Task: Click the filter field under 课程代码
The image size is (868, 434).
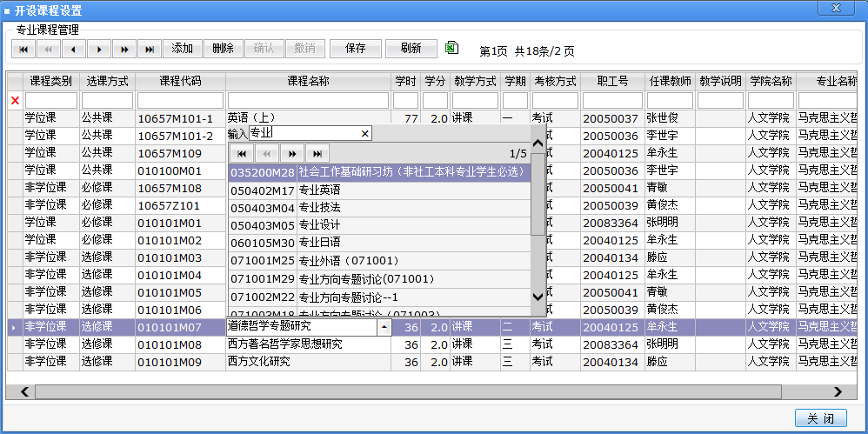Action: coord(180,101)
